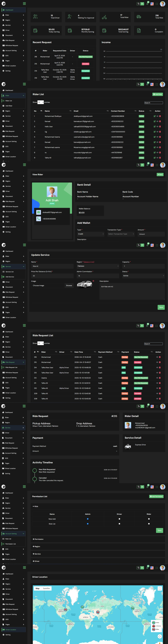Click the Search field on Rider List
The width and height of the screenshot is (168, 644).
(x=154, y=103)
